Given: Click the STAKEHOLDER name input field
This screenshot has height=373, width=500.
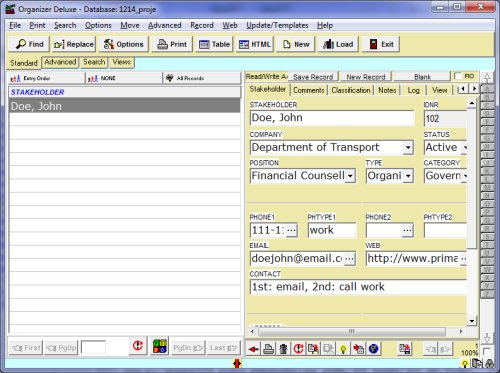Looking at the screenshot, I should click(x=332, y=118).
